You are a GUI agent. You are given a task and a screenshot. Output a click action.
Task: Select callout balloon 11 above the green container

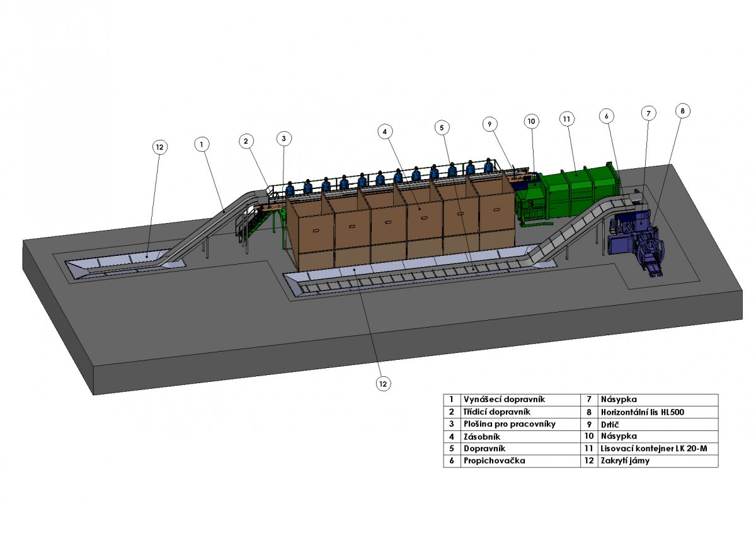point(566,118)
